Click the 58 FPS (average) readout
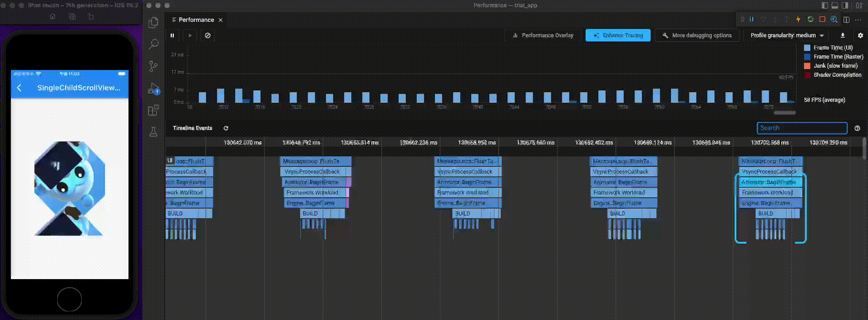Screen dimensions: 868x320 [x=824, y=100]
